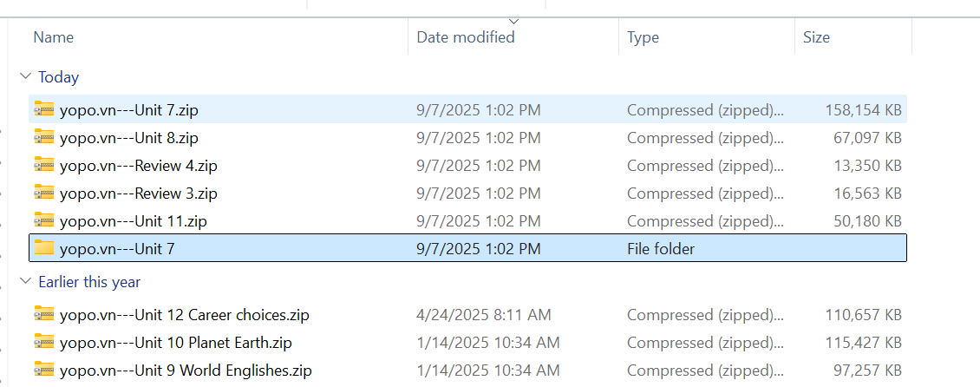Sort files by the Name column header

54,37
